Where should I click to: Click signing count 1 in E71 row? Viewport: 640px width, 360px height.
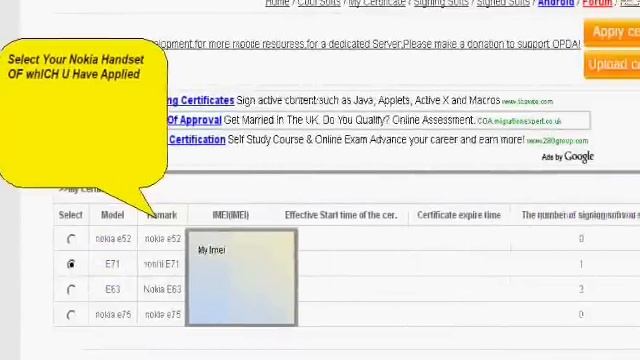(581, 264)
